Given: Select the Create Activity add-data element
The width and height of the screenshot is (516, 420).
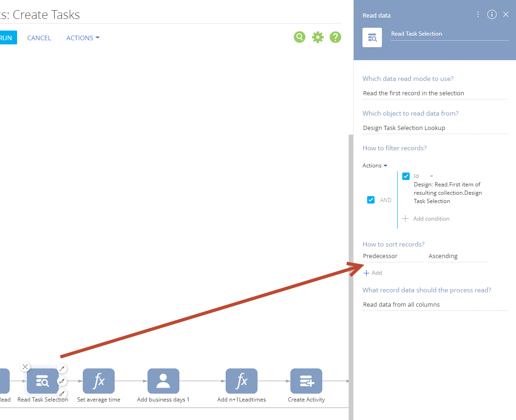Looking at the screenshot, I should (x=306, y=381).
